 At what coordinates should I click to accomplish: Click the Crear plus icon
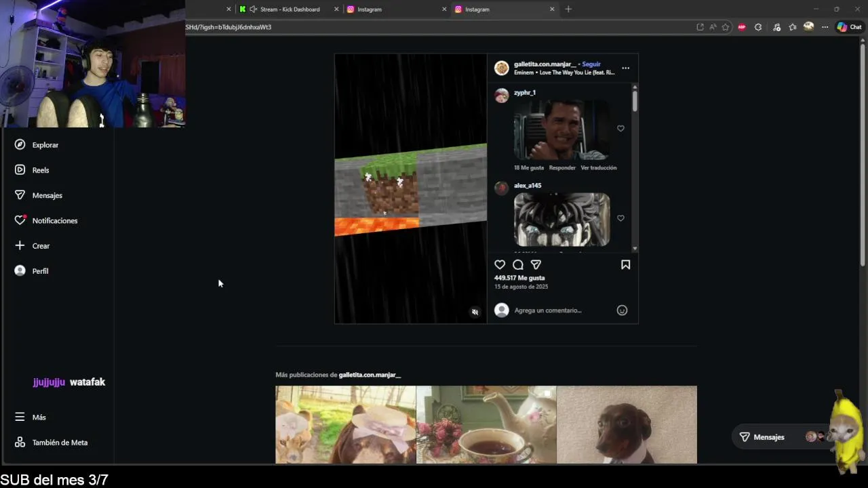coord(20,245)
